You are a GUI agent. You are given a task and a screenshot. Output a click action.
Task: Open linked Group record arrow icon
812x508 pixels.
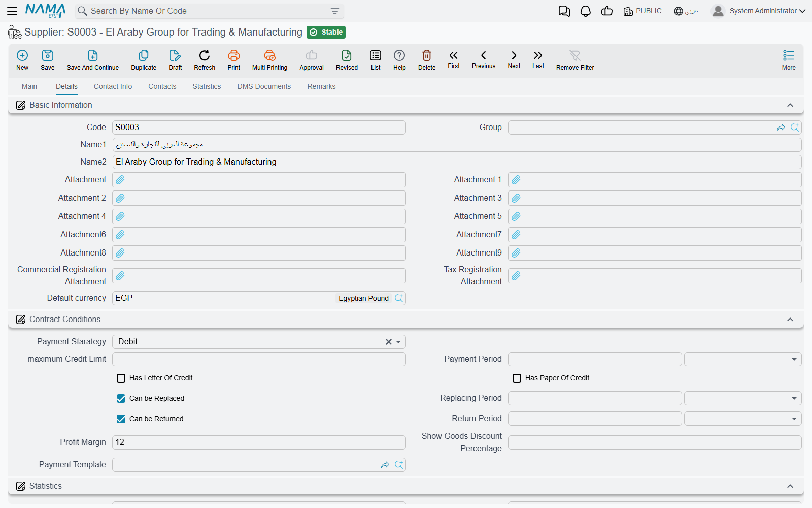(x=781, y=128)
